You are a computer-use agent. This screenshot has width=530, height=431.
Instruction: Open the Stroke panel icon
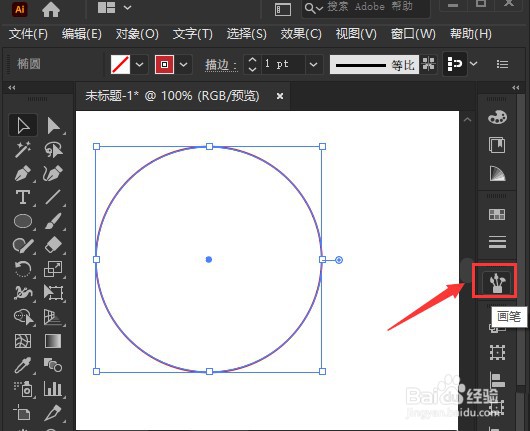pos(497,242)
